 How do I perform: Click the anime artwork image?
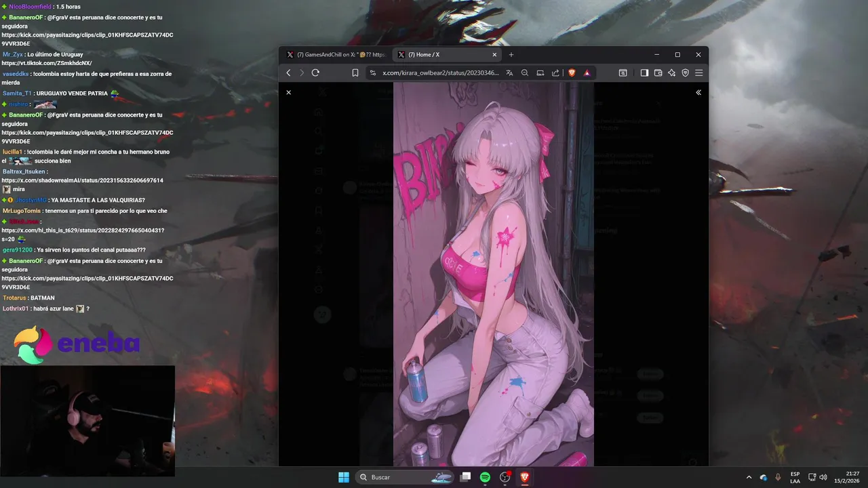(x=494, y=274)
